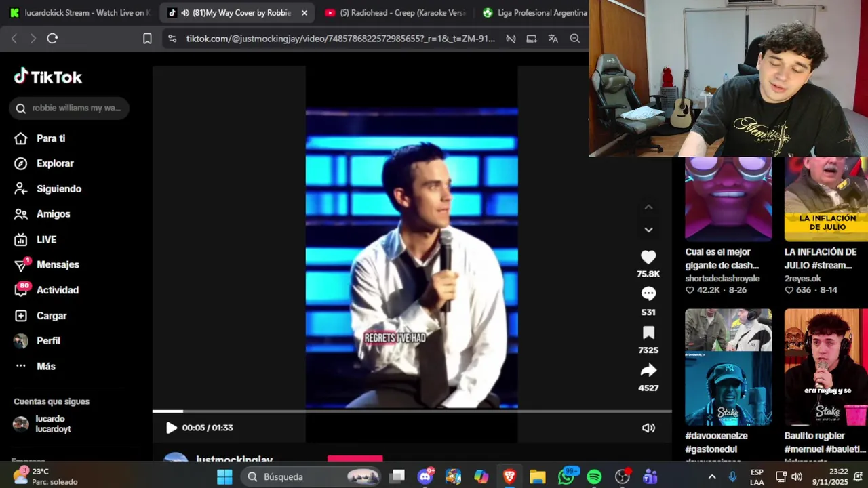Toggle the address bar icon left of cast
This screenshot has height=488, width=868.
click(511, 39)
